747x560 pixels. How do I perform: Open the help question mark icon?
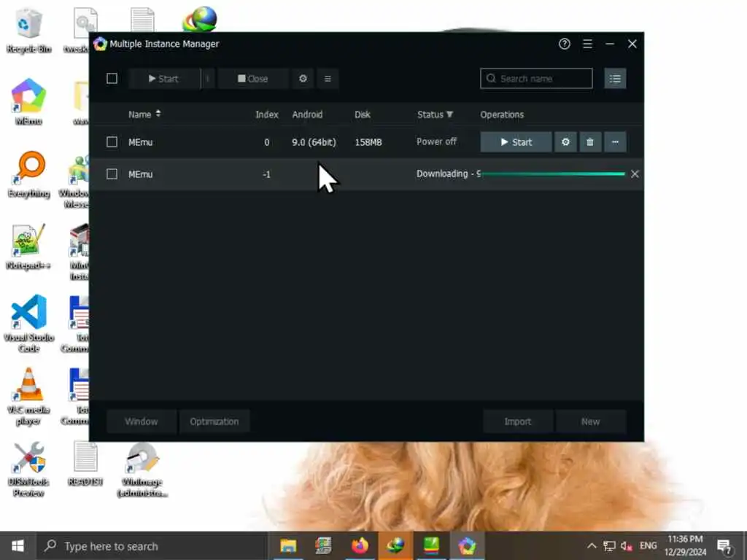[x=564, y=44]
